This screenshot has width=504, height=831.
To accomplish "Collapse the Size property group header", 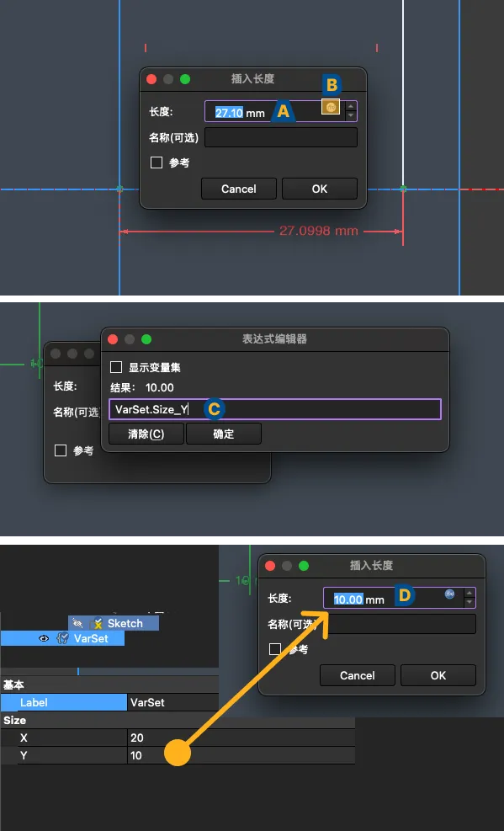I will click(x=178, y=720).
